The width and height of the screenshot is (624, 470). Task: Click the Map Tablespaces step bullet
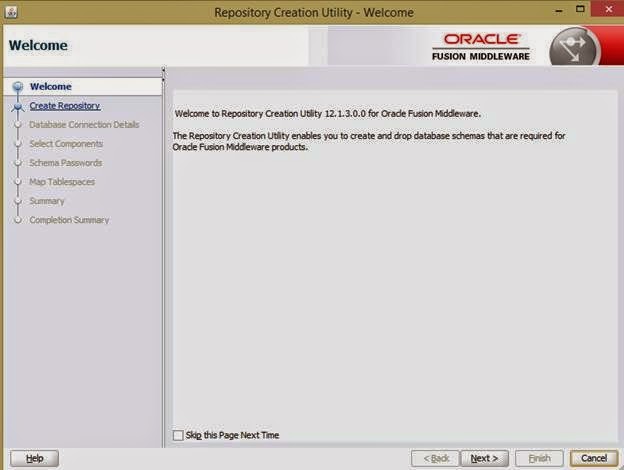click(18, 182)
